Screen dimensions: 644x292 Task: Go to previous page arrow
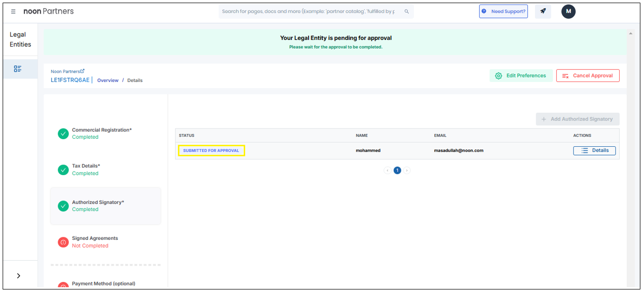[x=388, y=171]
